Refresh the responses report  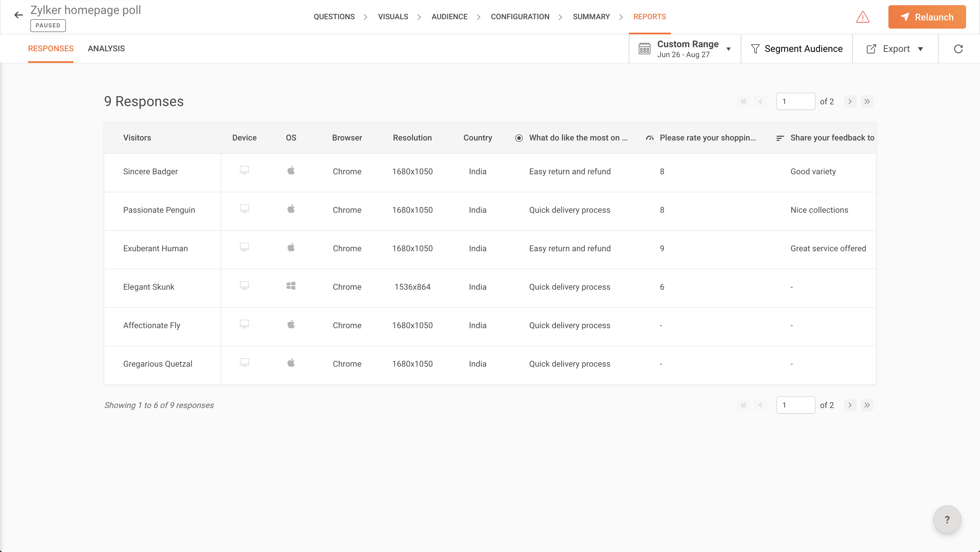(958, 49)
